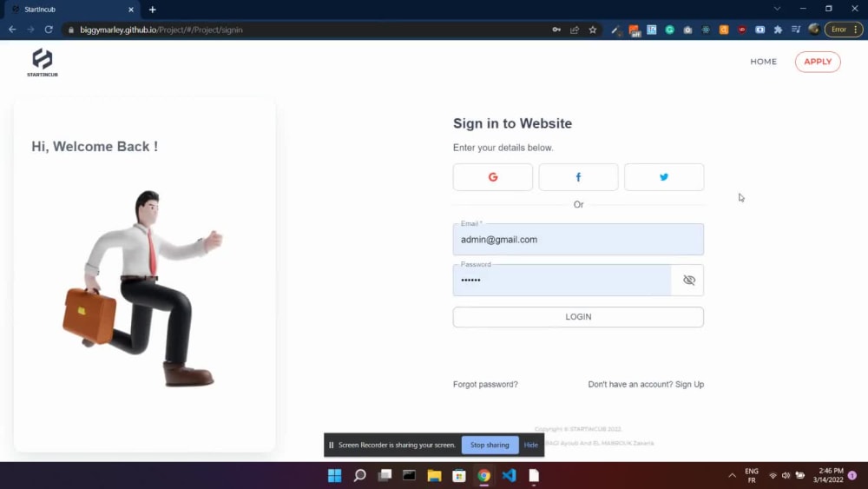Screen dimensions: 868x489
Task: Open the Grammarly extension icon
Action: [669, 30]
